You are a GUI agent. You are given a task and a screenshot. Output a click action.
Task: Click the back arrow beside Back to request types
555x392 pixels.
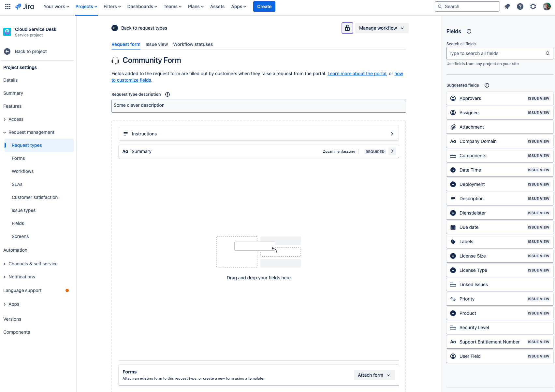pos(115,28)
